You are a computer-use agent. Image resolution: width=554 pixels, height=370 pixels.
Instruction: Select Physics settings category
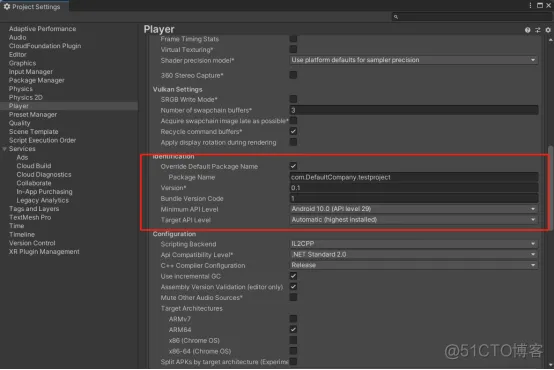click(20, 89)
